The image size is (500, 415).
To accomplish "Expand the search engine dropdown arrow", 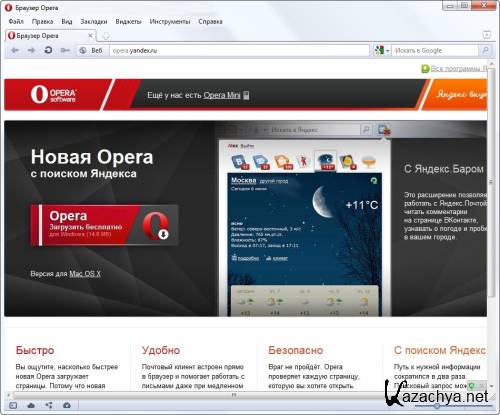I will pyautogui.click(x=388, y=51).
